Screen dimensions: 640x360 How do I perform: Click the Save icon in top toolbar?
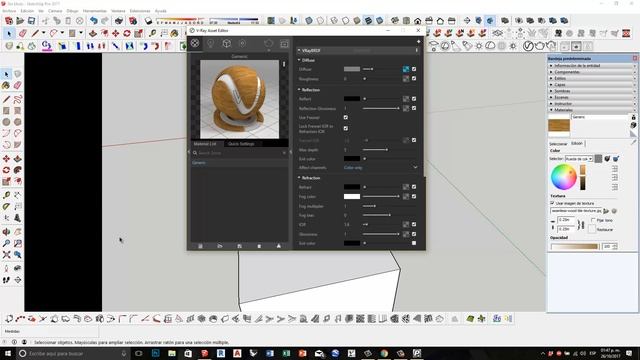point(31,20)
